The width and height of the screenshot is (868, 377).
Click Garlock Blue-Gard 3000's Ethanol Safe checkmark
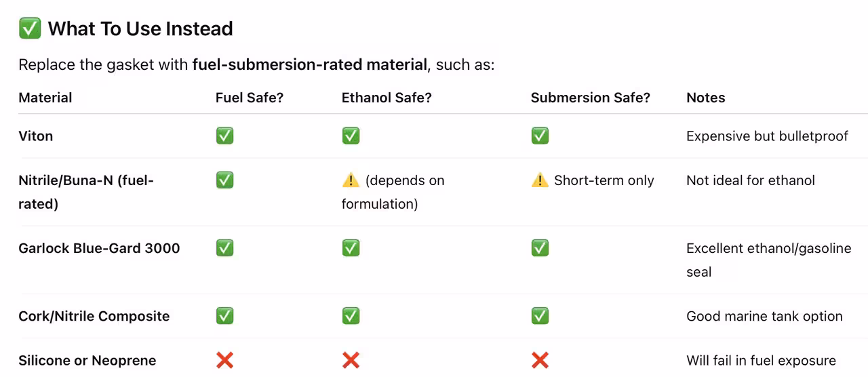point(351,248)
